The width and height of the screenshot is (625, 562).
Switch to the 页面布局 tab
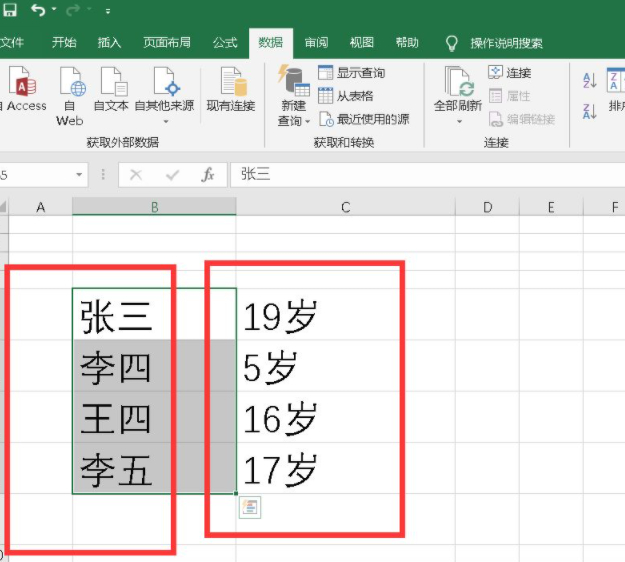(167, 42)
